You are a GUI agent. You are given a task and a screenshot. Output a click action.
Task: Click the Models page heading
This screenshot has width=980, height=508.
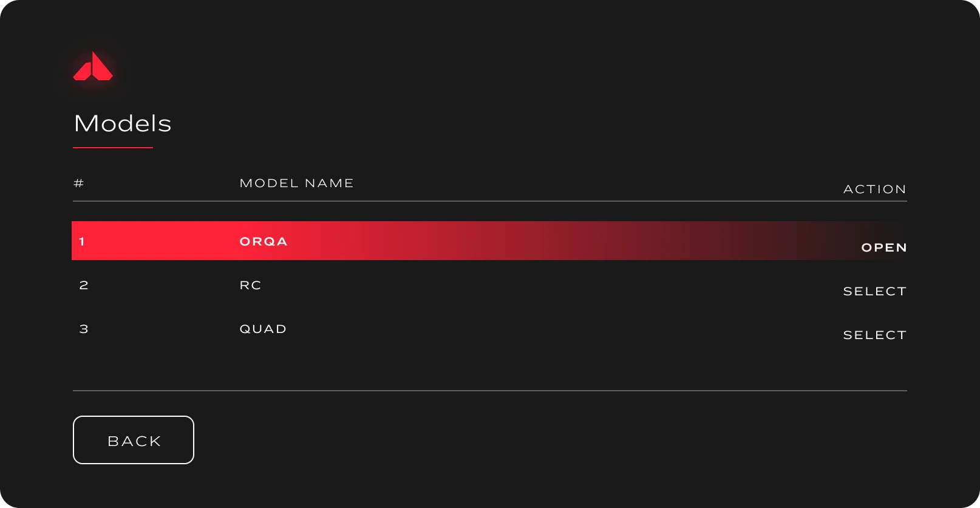point(123,123)
